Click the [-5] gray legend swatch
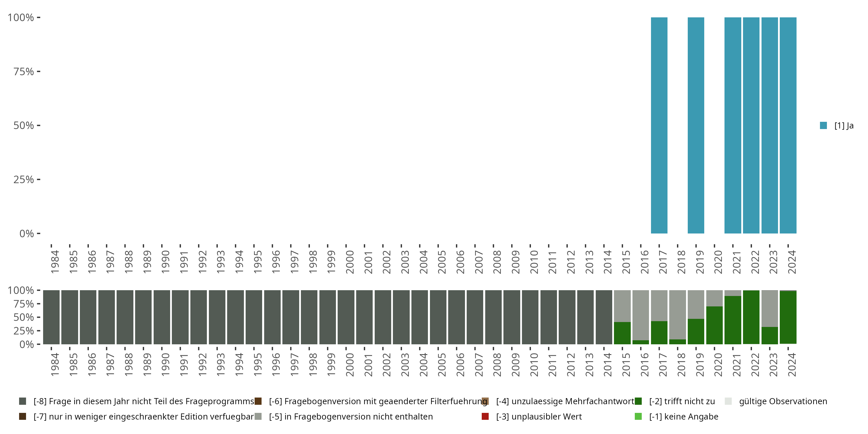Image resolution: width=868 pixels, height=434 pixels. click(258, 416)
